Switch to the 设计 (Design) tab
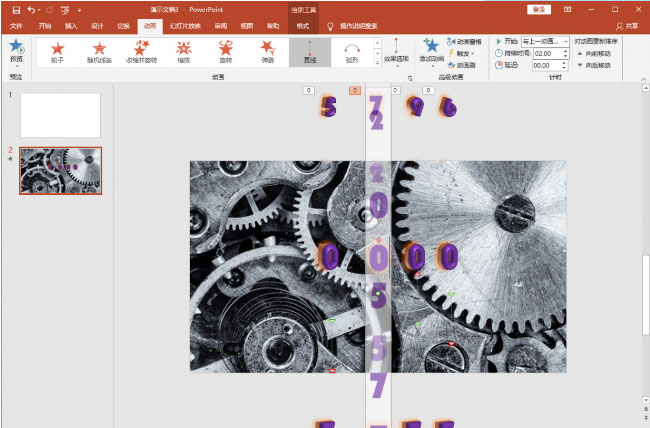The height and width of the screenshot is (428, 650). (x=96, y=25)
